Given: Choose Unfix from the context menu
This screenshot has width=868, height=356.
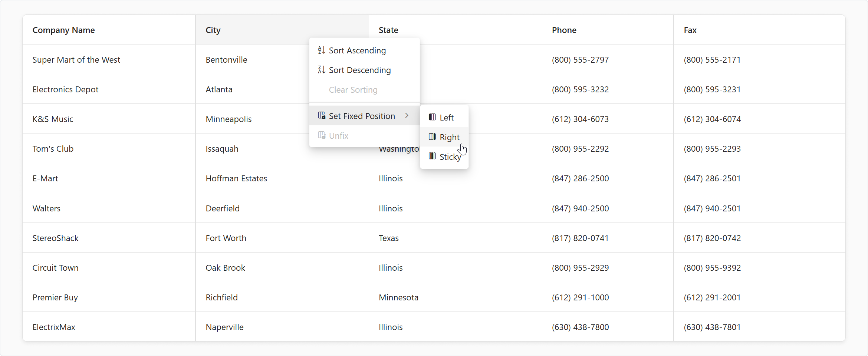Looking at the screenshot, I should [x=338, y=135].
